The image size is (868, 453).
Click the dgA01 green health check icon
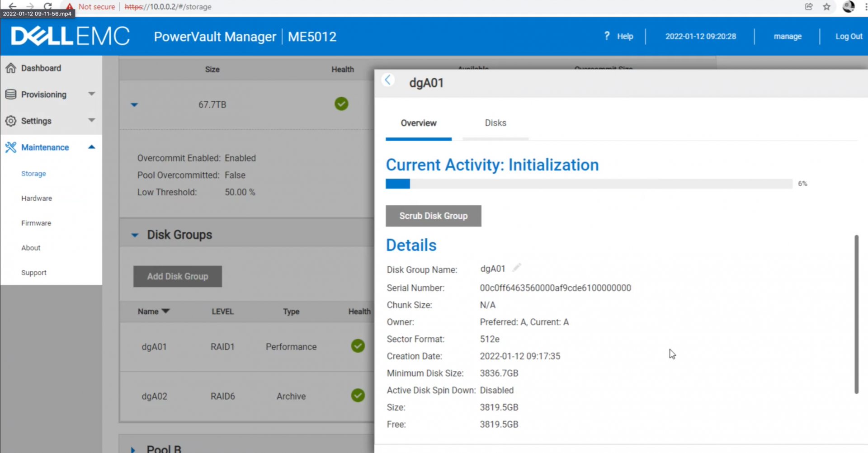pos(358,346)
